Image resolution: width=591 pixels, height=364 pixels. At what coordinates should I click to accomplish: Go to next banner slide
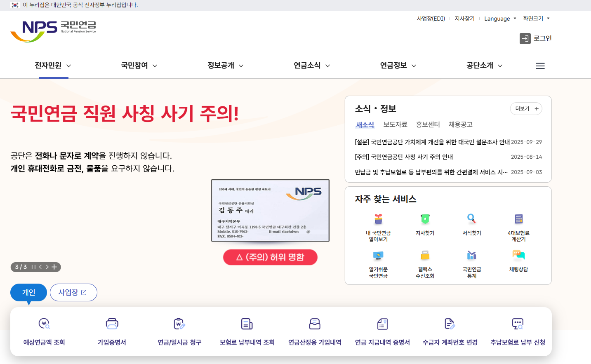[x=47, y=267]
